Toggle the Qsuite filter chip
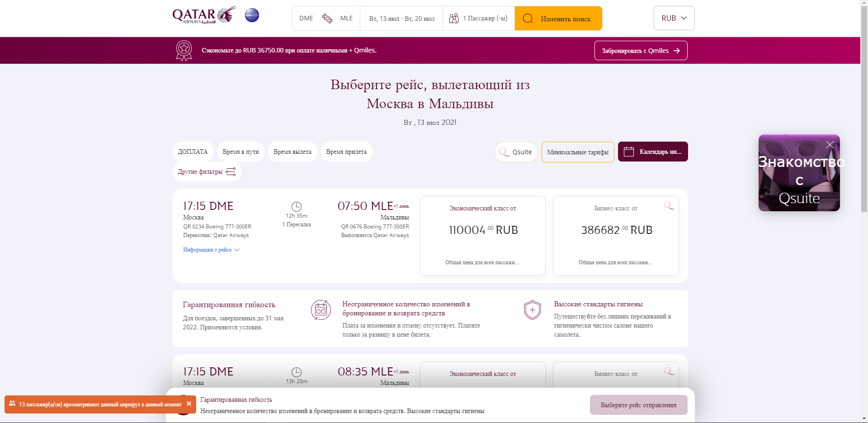 (516, 152)
